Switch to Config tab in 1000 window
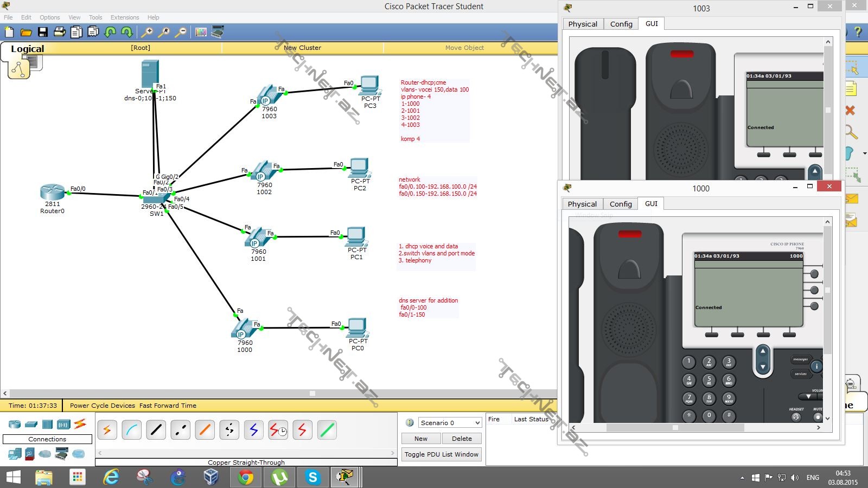868x488 pixels. [621, 204]
